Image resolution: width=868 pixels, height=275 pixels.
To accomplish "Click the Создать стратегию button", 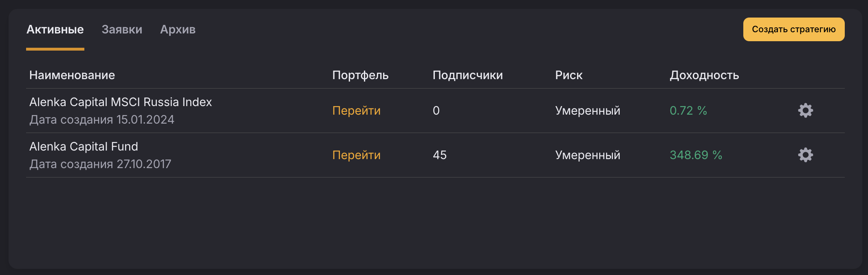I will pos(793,29).
